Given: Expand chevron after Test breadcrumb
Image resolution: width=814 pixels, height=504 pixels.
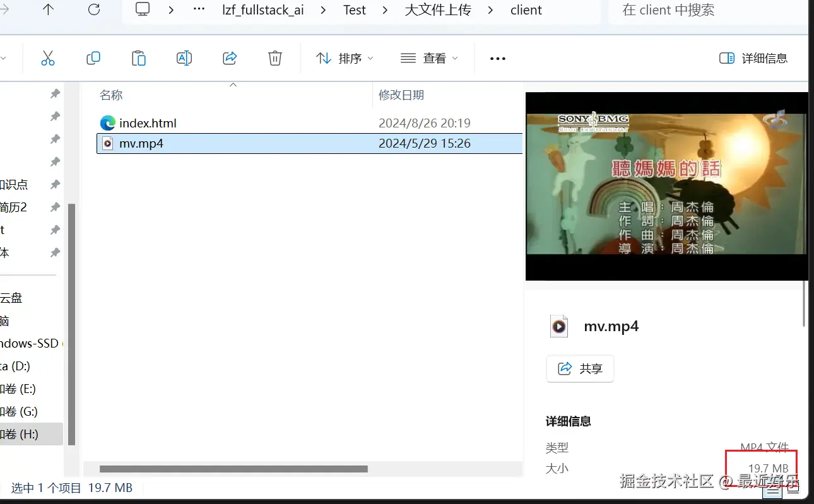Looking at the screenshot, I should click(385, 10).
